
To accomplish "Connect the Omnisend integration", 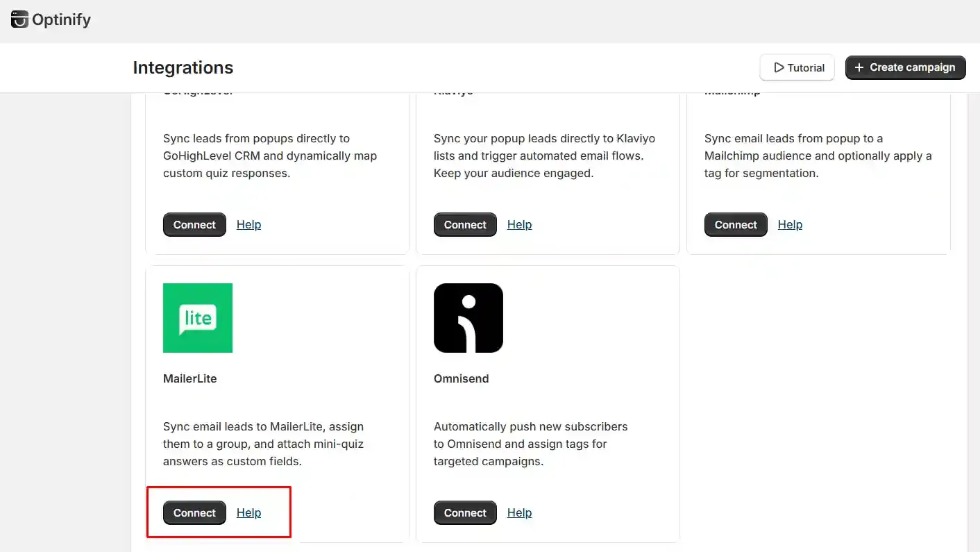I will (465, 513).
